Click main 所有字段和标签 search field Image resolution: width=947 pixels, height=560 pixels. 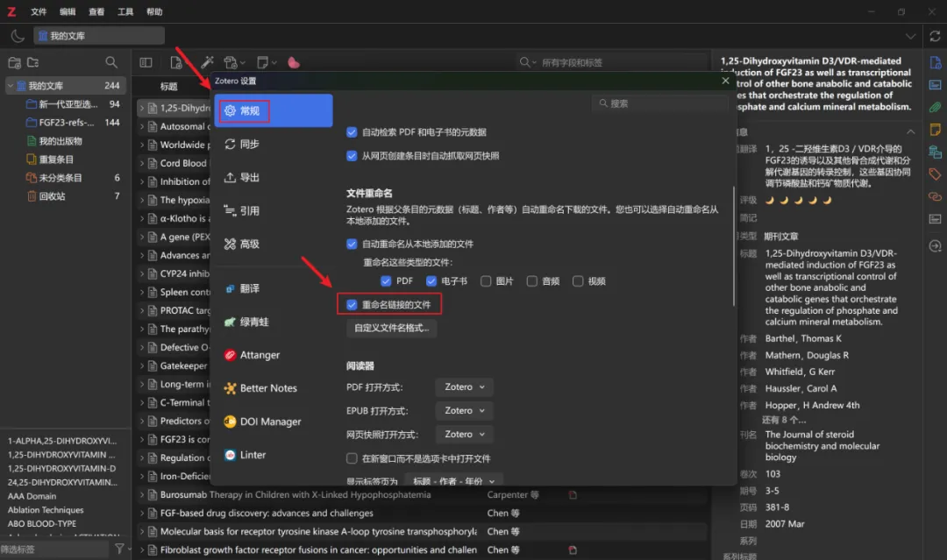[x=611, y=62]
